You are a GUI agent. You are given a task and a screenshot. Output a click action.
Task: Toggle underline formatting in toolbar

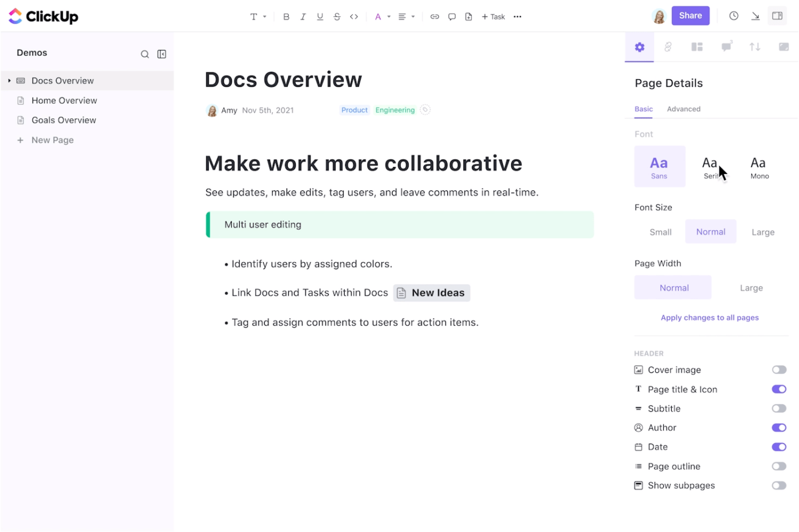pos(320,17)
